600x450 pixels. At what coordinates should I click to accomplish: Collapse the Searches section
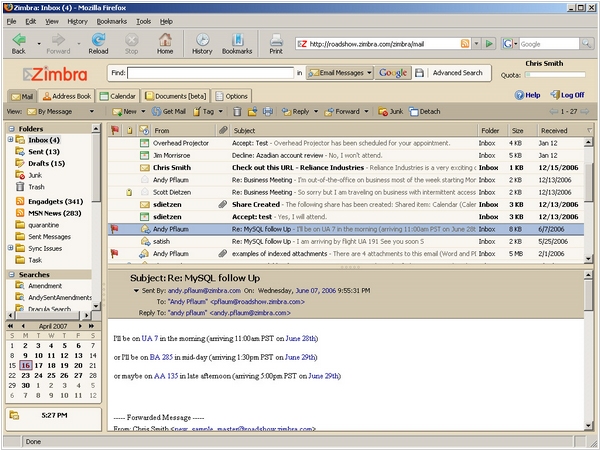coord(12,274)
